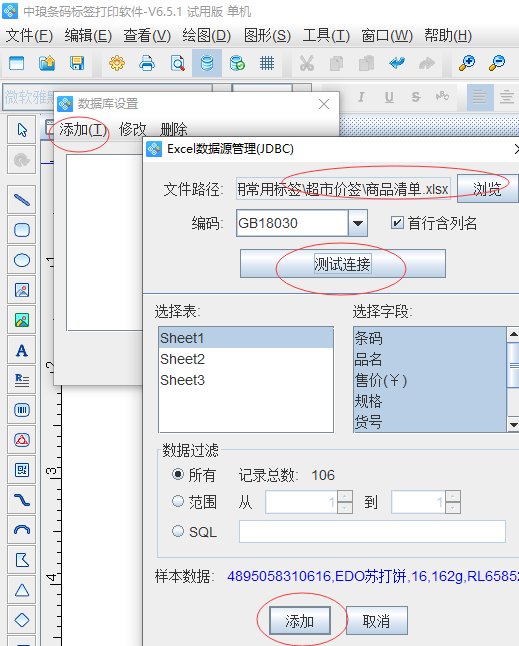Open the 编码 GB18030 dropdown
Screen dimensions: 519x646
pos(358,223)
